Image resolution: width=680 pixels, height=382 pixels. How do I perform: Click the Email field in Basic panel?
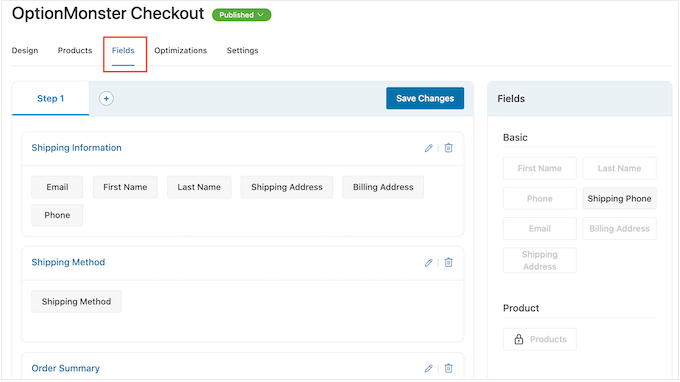pos(539,229)
